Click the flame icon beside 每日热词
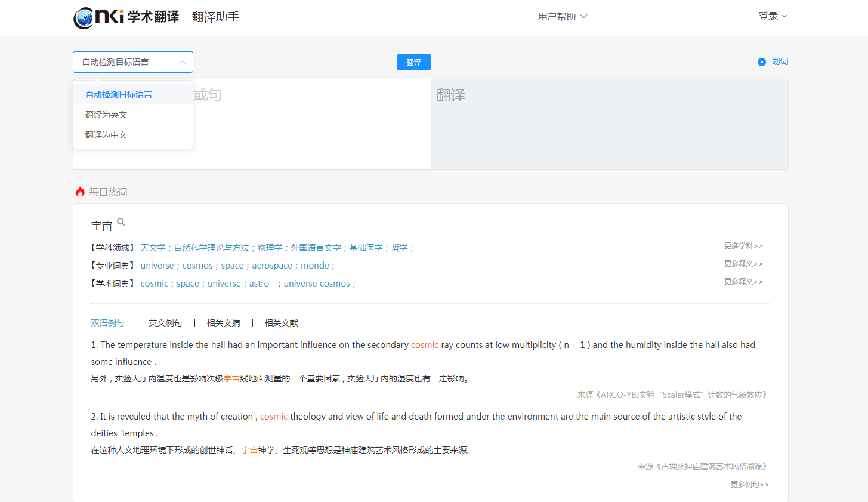This screenshot has height=502, width=868. point(80,192)
